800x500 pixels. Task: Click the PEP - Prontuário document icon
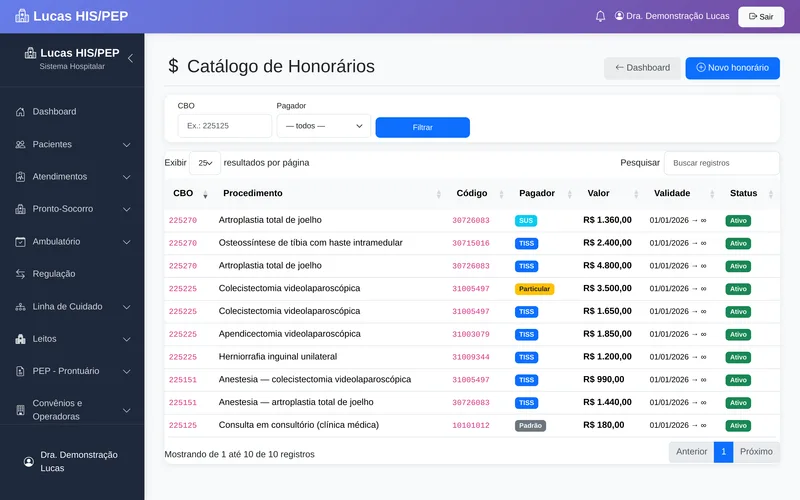click(20, 371)
